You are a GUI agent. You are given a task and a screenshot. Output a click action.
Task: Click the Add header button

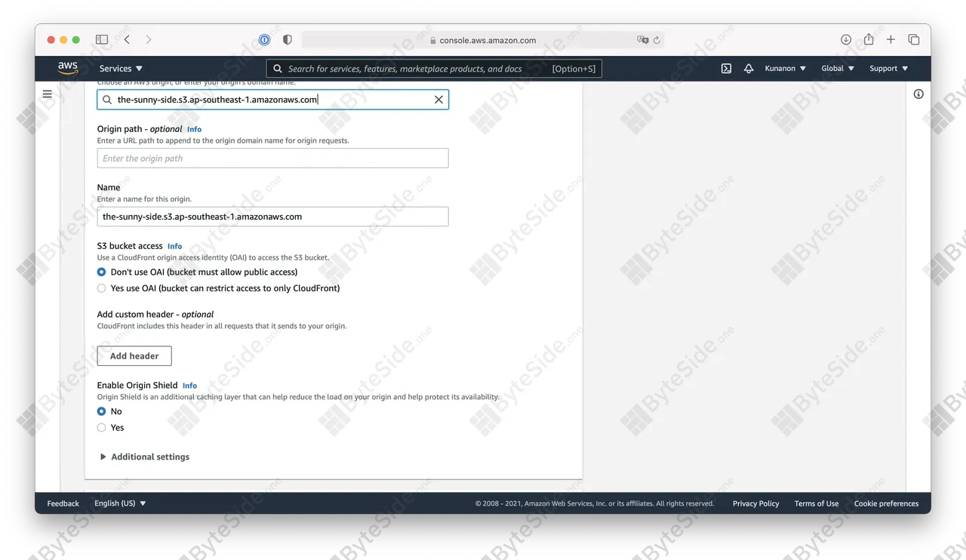coord(134,356)
